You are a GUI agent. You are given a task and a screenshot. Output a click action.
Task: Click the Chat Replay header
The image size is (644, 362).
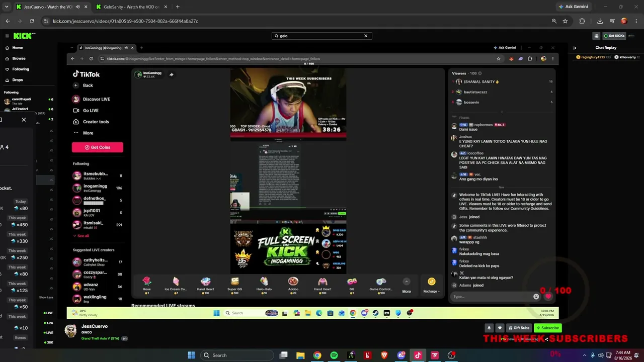(606, 48)
